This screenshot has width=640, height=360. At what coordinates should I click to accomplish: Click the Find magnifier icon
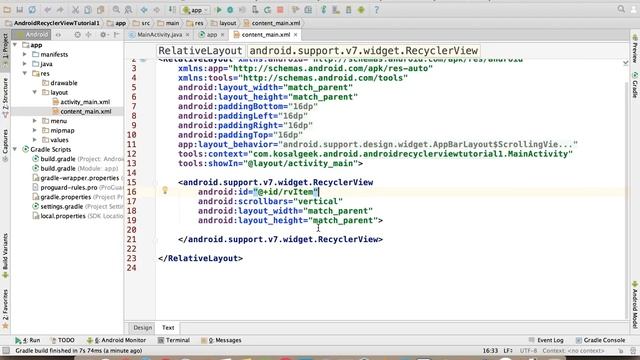(116, 9)
